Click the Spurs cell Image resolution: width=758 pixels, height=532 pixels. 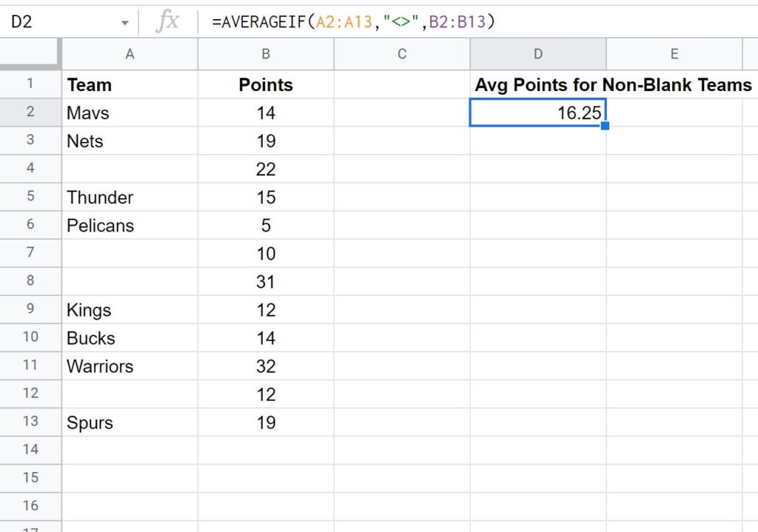[130, 422]
